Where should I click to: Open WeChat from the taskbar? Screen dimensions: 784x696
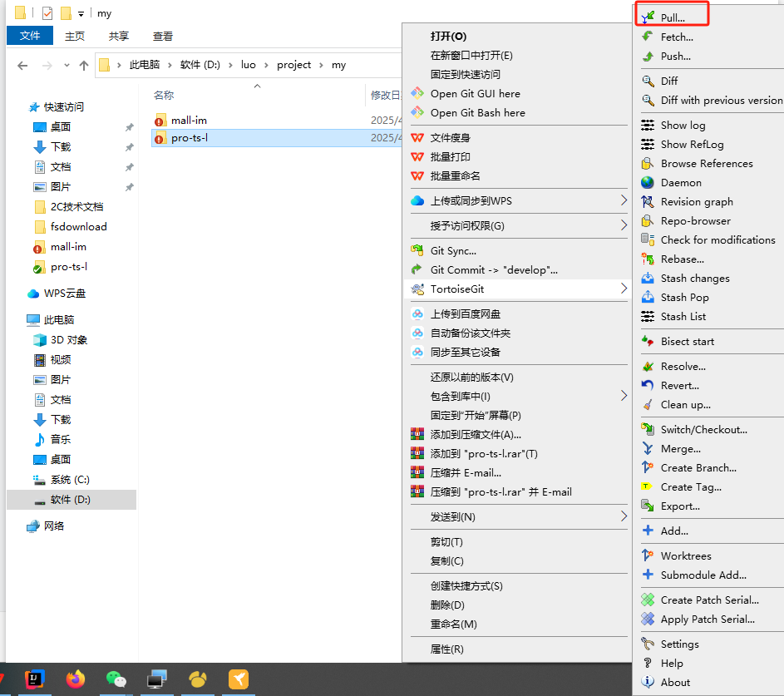116,679
